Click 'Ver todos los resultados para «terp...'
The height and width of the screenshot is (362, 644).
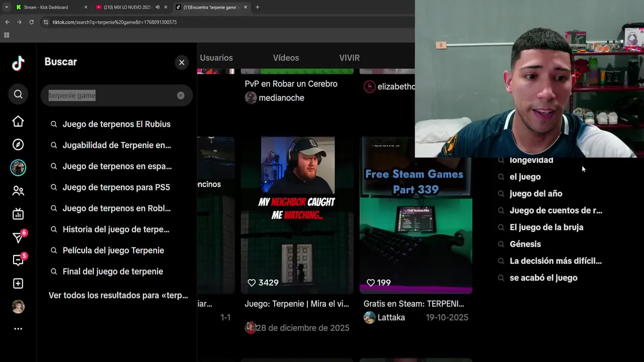pos(118,296)
